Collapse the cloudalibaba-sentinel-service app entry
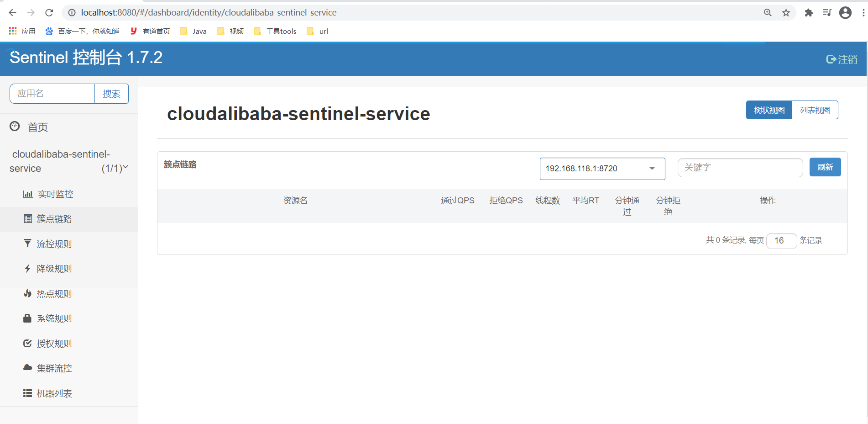The width and height of the screenshot is (868, 424). pos(69,161)
